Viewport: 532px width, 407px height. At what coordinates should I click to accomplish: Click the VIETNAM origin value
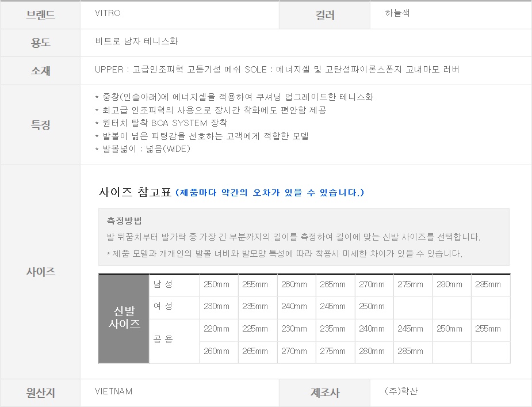click(x=113, y=391)
